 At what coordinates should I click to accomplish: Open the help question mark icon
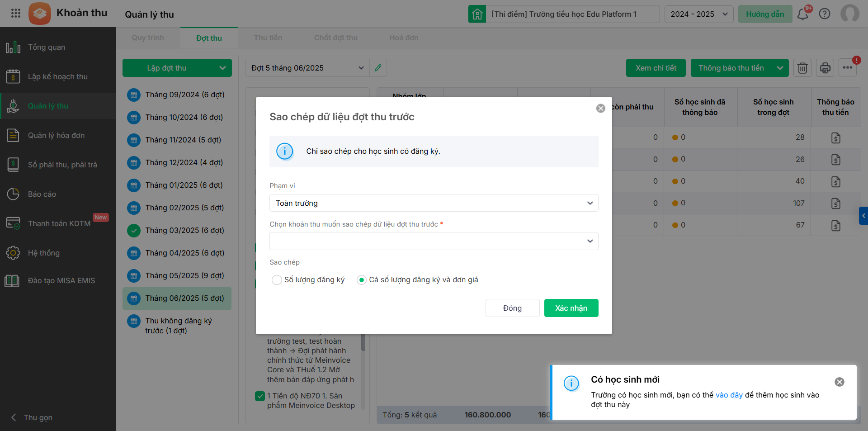[825, 14]
